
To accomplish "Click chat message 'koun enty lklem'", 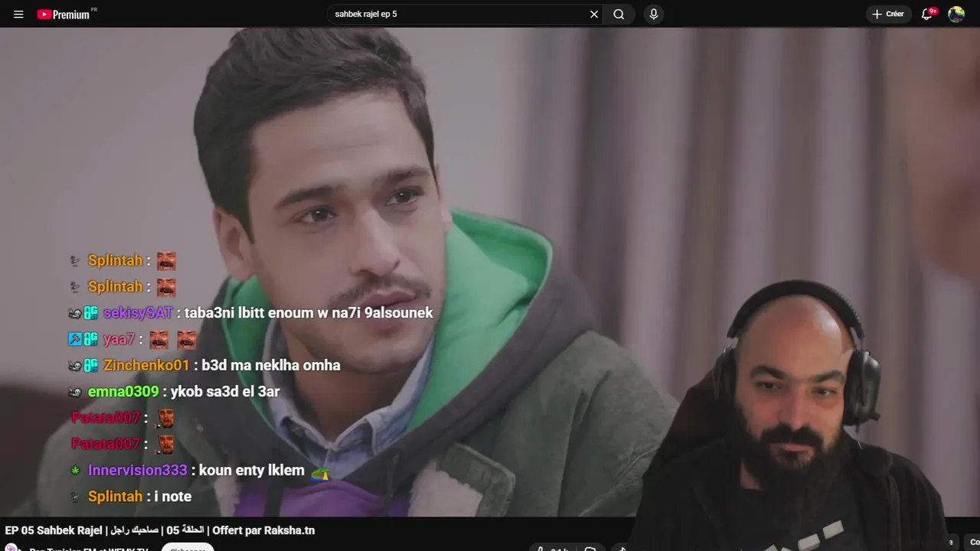I will pos(252,470).
